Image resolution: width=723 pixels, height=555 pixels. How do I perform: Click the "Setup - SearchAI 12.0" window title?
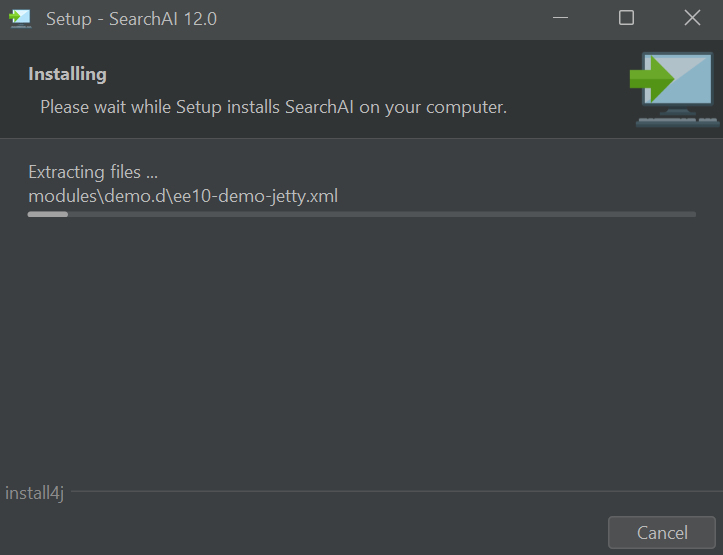coord(131,18)
